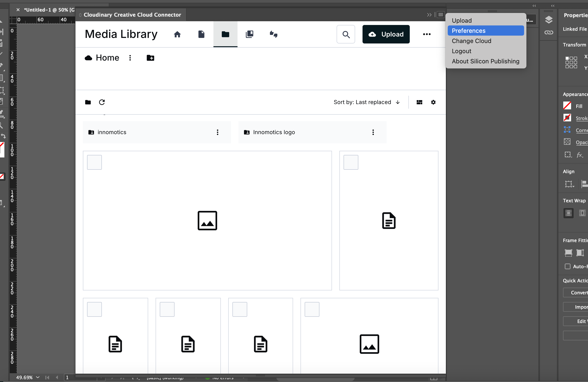This screenshot has width=588, height=382.
Task: Select the Folders tab icon
Action: coord(225,34)
